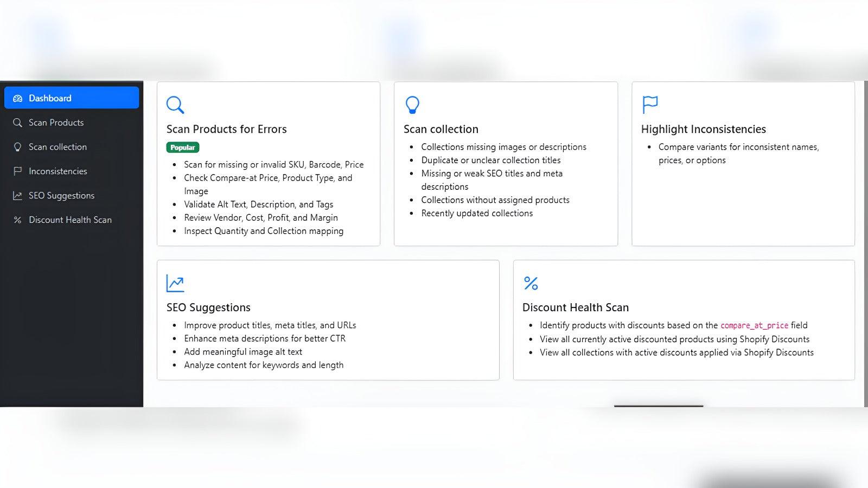868x488 pixels.
Task: Click the Inconsistencies flag icon in sidebar
Action: 17,171
